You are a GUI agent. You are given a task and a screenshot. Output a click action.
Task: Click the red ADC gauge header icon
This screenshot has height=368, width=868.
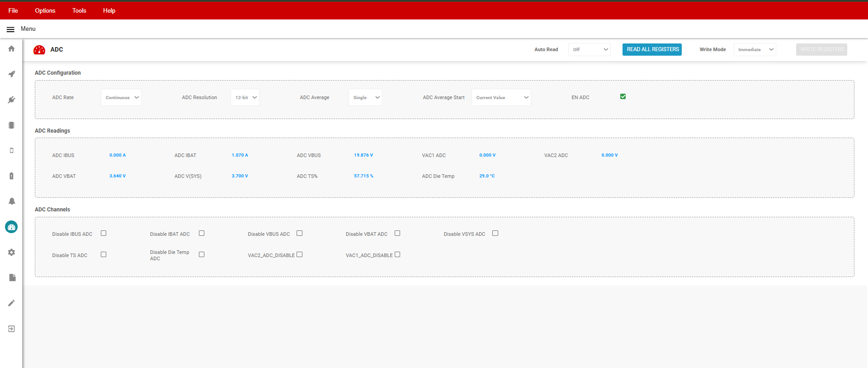point(39,50)
